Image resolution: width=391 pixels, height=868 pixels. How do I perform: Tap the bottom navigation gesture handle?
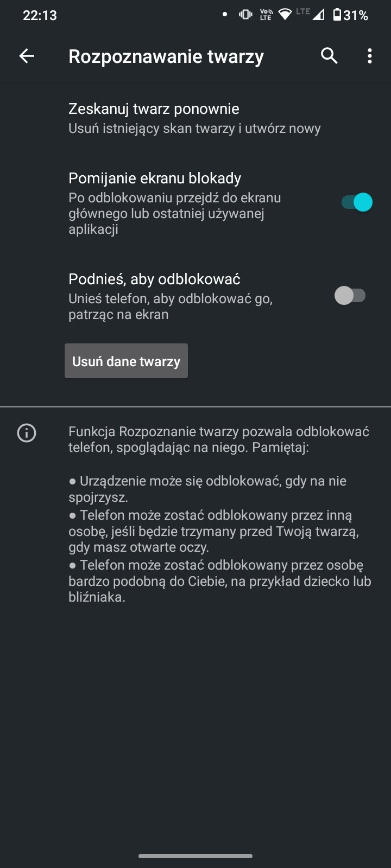pyautogui.click(x=195, y=856)
